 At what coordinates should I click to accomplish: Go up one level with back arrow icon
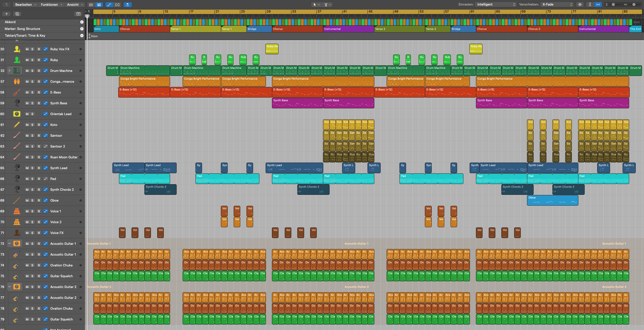pyautogui.click(x=7, y=5)
